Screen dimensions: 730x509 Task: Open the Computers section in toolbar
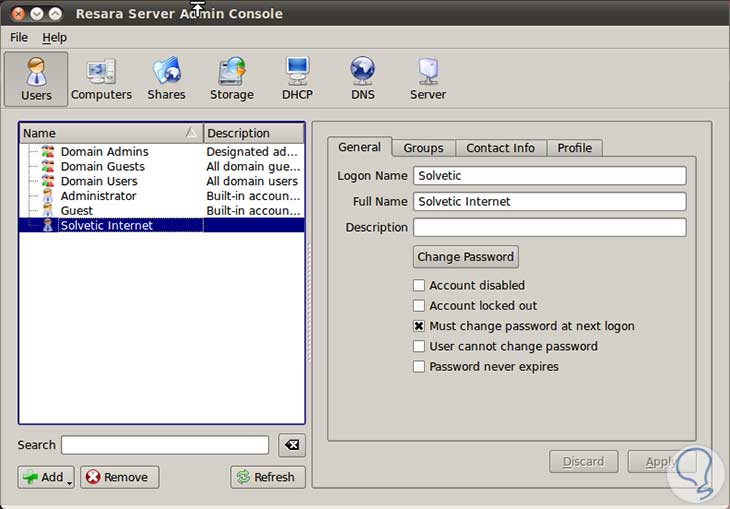click(101, 79)
